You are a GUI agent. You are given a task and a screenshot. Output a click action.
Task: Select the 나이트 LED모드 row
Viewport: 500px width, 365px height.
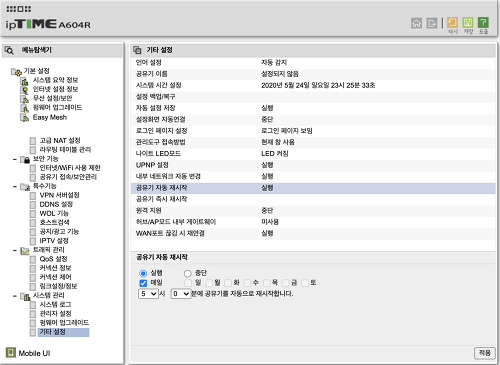point(313,154)
